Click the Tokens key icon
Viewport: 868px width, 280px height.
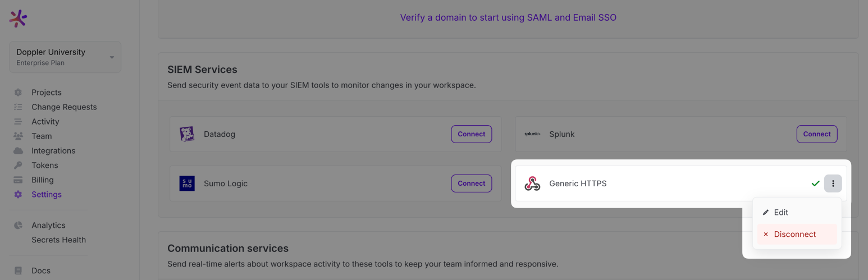click(18, 166)
